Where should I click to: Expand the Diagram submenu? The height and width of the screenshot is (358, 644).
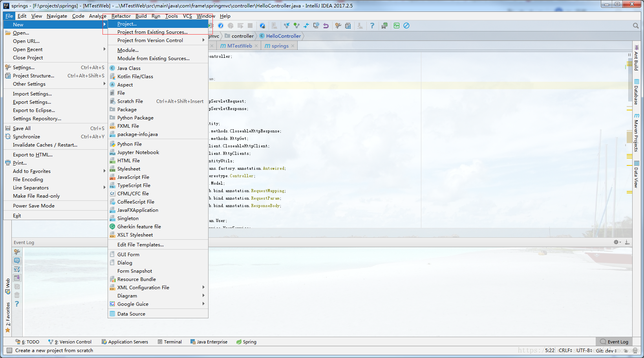(158, 296)
